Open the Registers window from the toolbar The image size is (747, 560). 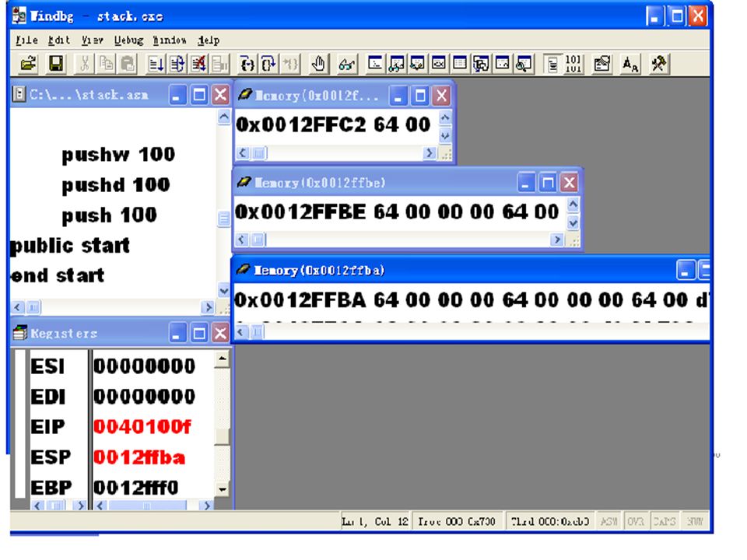[x=439, y=63]
